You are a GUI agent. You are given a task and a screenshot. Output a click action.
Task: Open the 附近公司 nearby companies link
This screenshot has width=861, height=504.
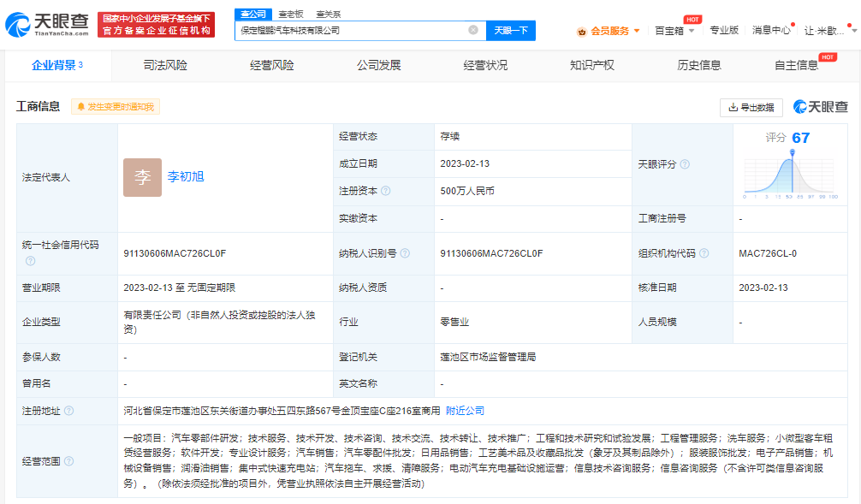pyautogui.click(x=462, y=410)
